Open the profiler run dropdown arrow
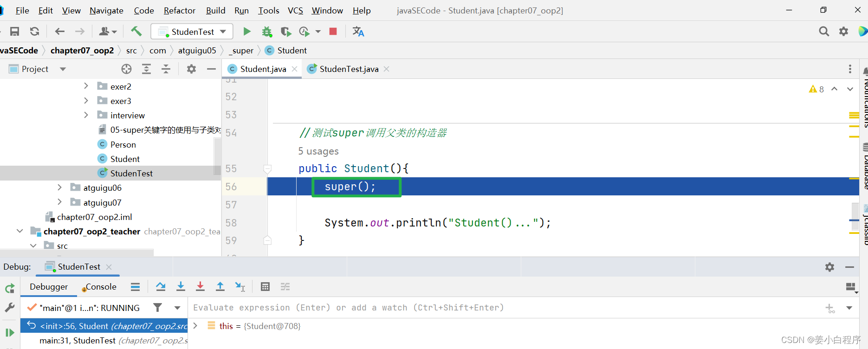Viewport: 868px width, 349px height. (x=318, y=32)
